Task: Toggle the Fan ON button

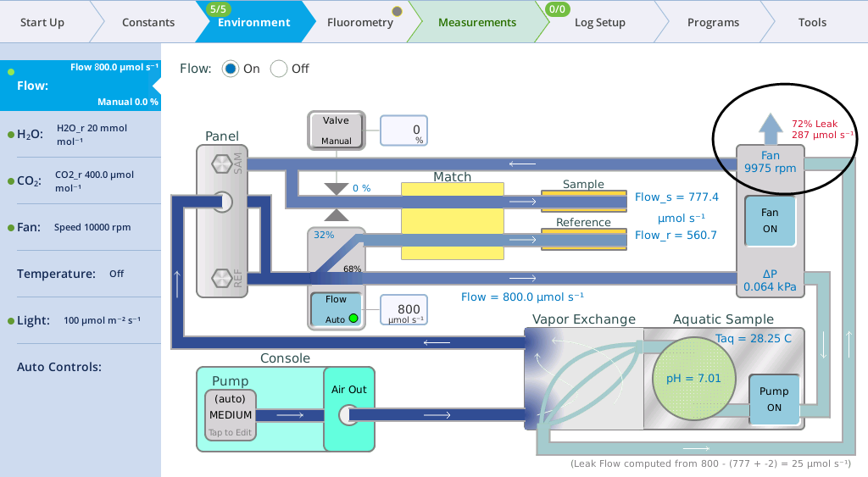Action: [769, 221]
